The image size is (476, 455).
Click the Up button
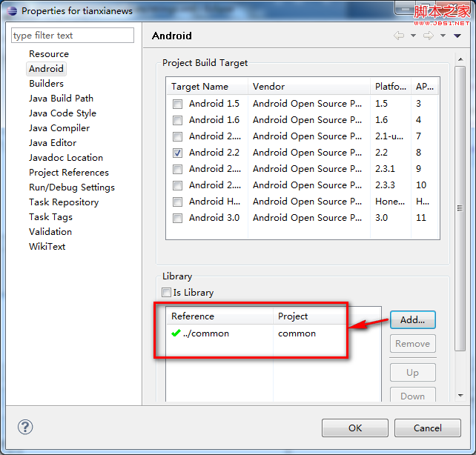pos(412,373)
